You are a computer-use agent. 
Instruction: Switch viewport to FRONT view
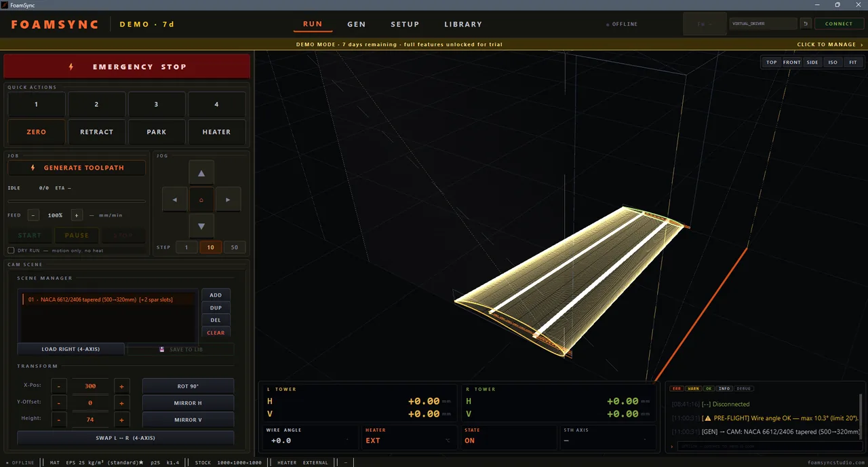(x=792, y=62)
